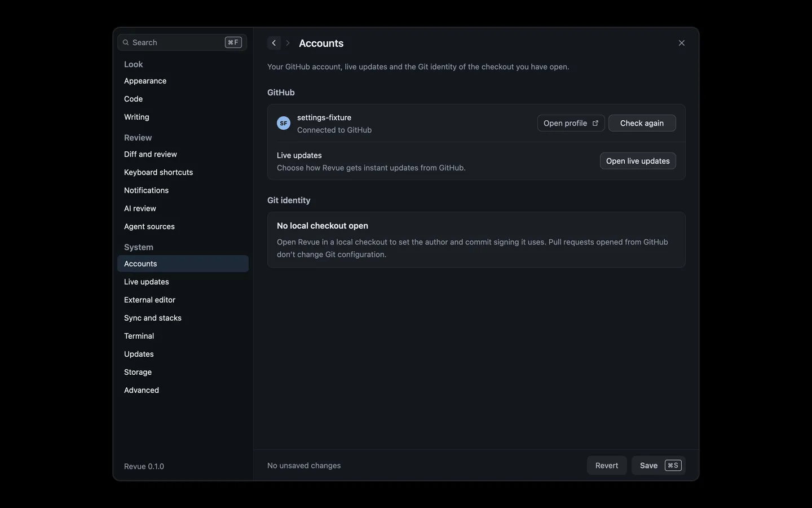Open the Writing settings page
Viewport: 812px width, 508px height.
183,117
